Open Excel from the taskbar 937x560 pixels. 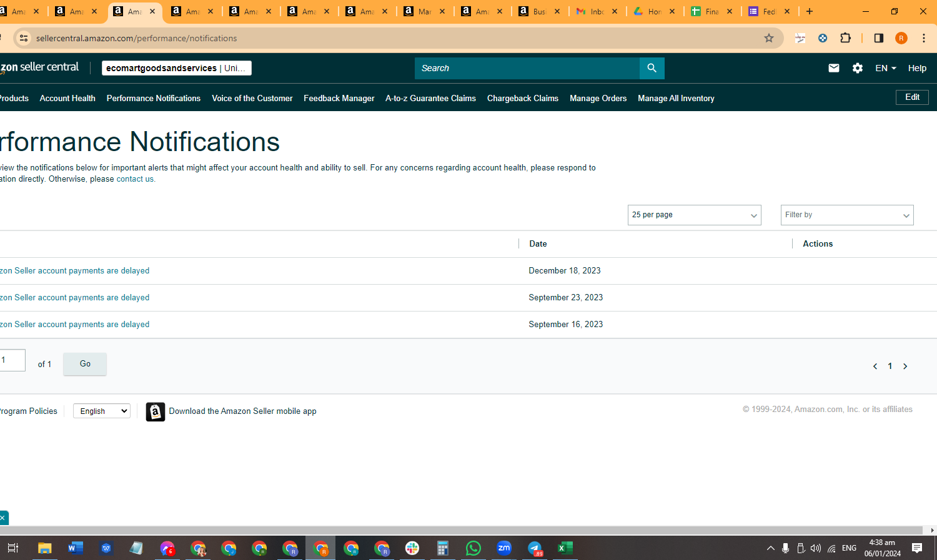click(565, 548)
